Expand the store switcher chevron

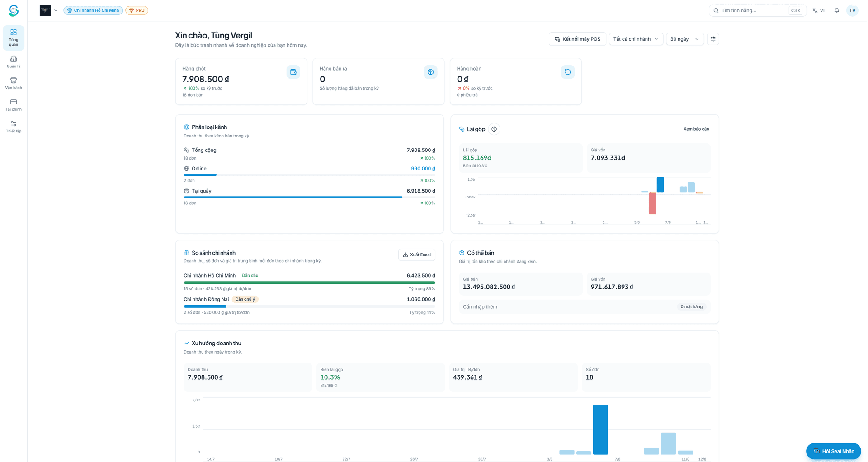click(56, 10)
